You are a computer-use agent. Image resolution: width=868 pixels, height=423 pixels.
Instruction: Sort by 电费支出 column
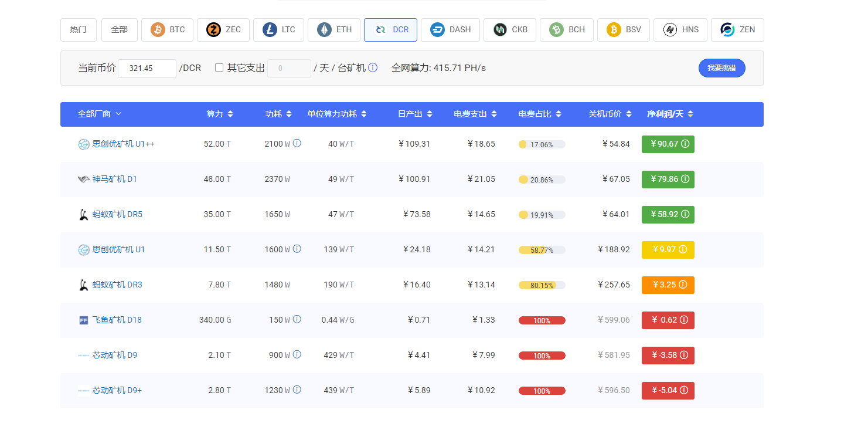click(x=475, y=114)
